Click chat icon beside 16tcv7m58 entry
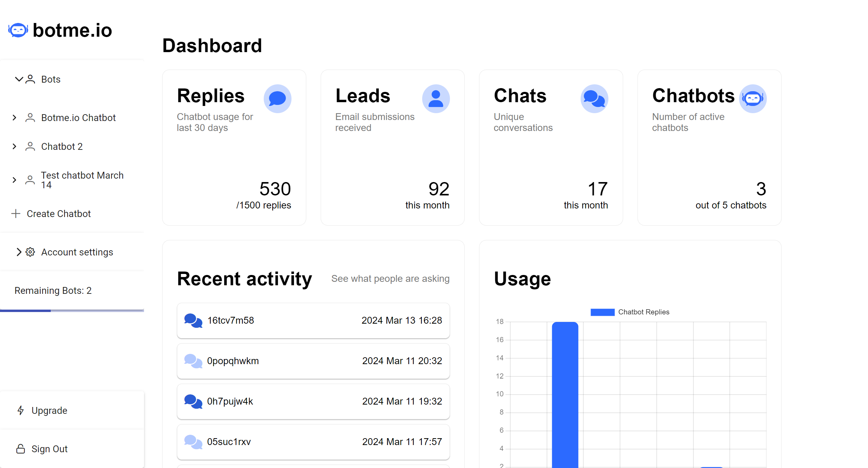 tap(193, 321)
